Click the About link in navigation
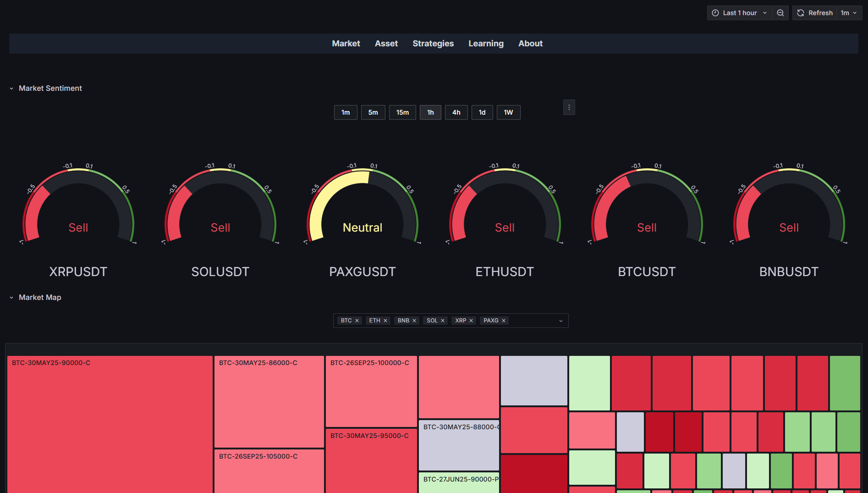 (x=530, y=44)
